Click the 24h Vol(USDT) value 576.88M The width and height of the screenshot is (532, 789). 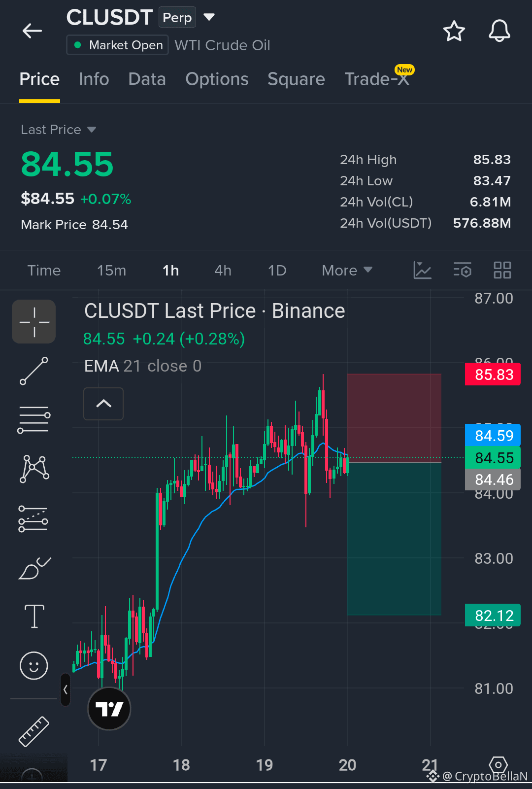tap(482, 223)
